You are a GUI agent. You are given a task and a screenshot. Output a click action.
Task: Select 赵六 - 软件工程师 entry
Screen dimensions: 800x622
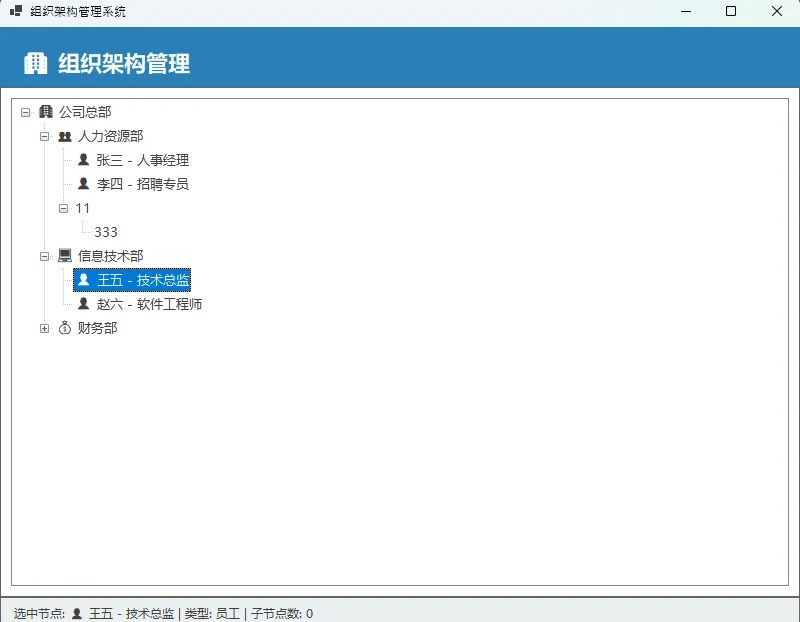[x=149, y=304]
